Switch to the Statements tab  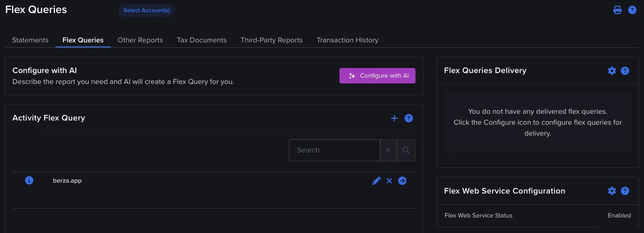[x=30, y=40]
